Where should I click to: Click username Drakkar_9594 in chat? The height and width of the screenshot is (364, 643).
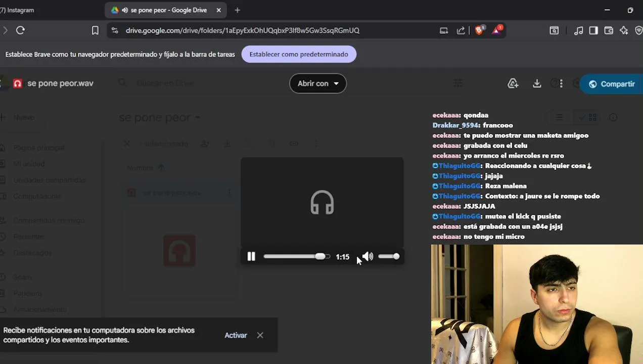coord(455,125)
